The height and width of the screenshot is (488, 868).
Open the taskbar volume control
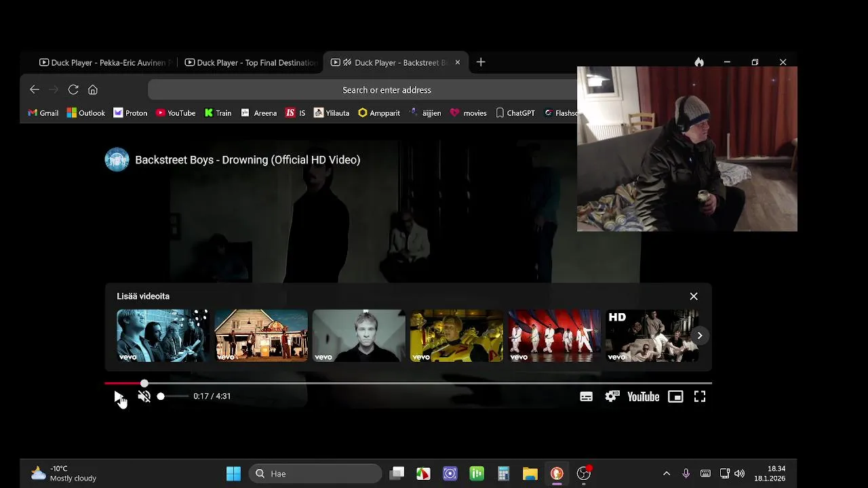pos(739,473)
